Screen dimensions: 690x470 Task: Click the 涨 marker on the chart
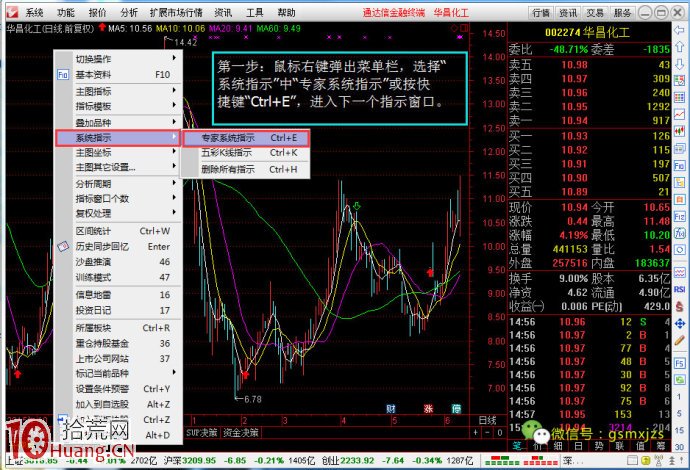[x=428, y=408]
